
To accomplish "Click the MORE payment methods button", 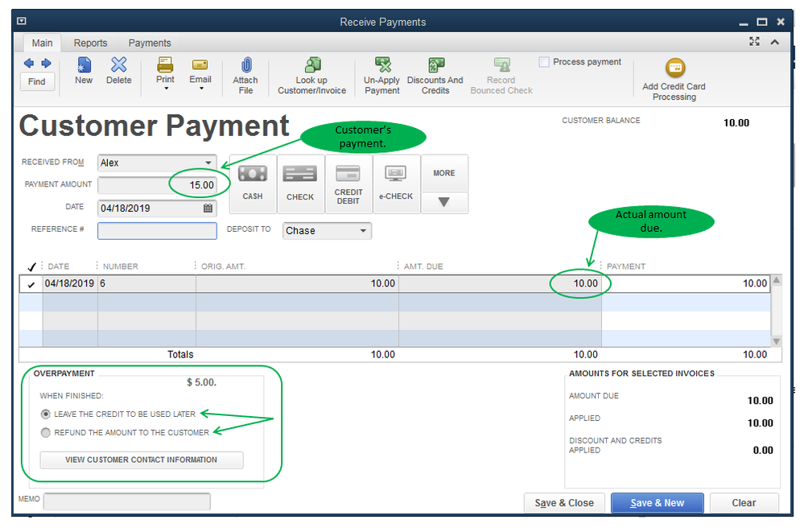I will click(x=444, y=173).
